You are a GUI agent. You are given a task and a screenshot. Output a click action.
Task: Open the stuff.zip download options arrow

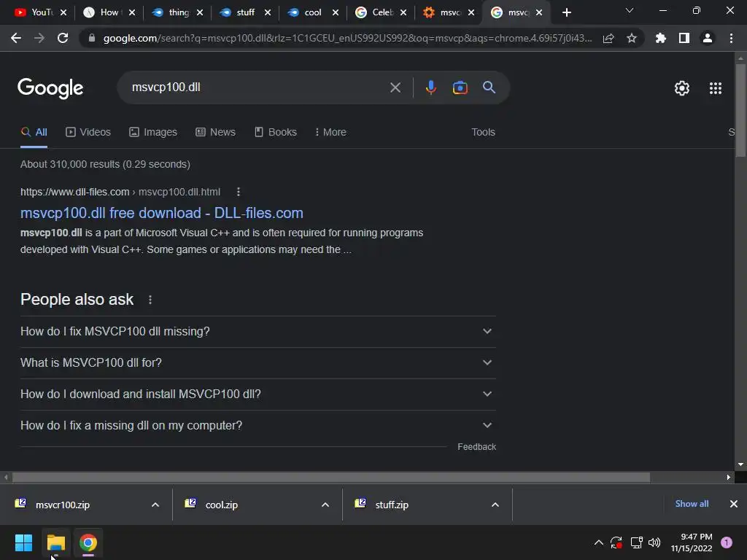tap(495, 505)
